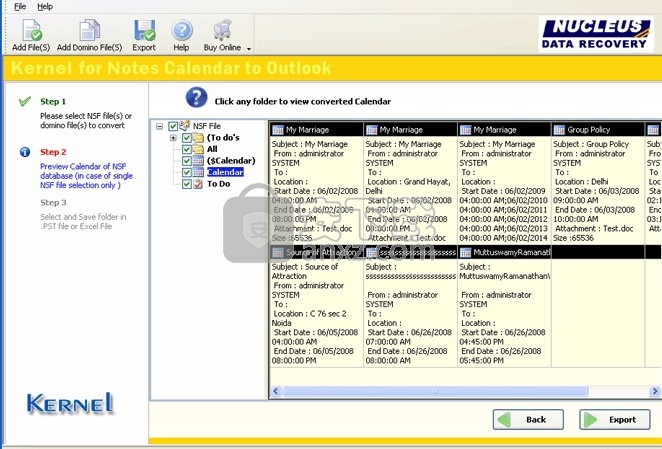The width and height of the screenshot is (662, 449).
Task: Click the All folder icon
Action: (198, 149)
